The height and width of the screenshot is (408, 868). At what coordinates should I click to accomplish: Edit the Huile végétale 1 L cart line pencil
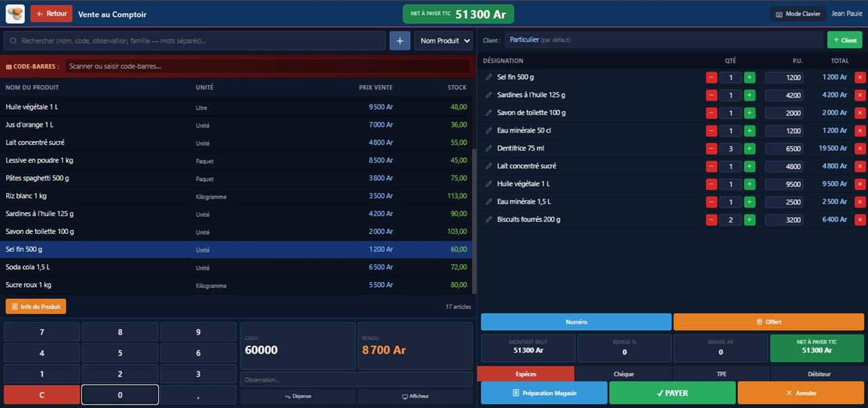[x=488, y=184]
